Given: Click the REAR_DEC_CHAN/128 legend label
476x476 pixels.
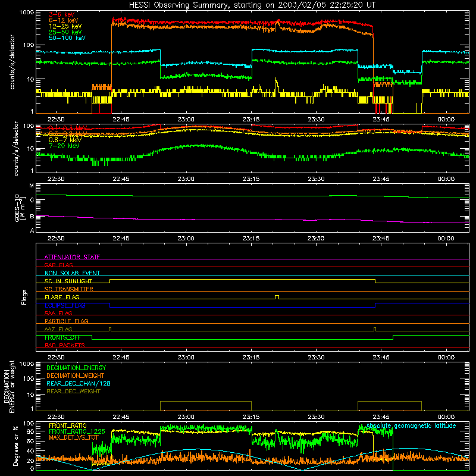Looking at the screenshot, I should point(79,383).
